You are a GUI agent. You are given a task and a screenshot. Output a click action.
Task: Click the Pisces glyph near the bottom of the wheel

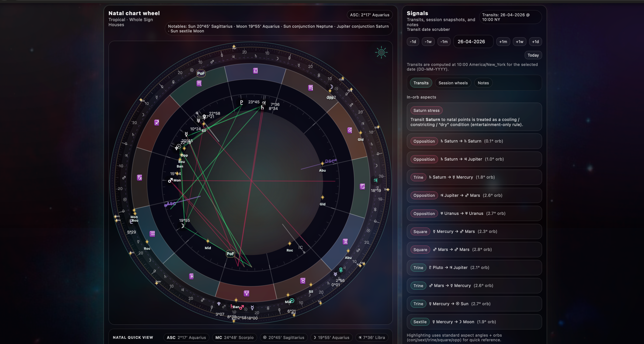(191, 276)
